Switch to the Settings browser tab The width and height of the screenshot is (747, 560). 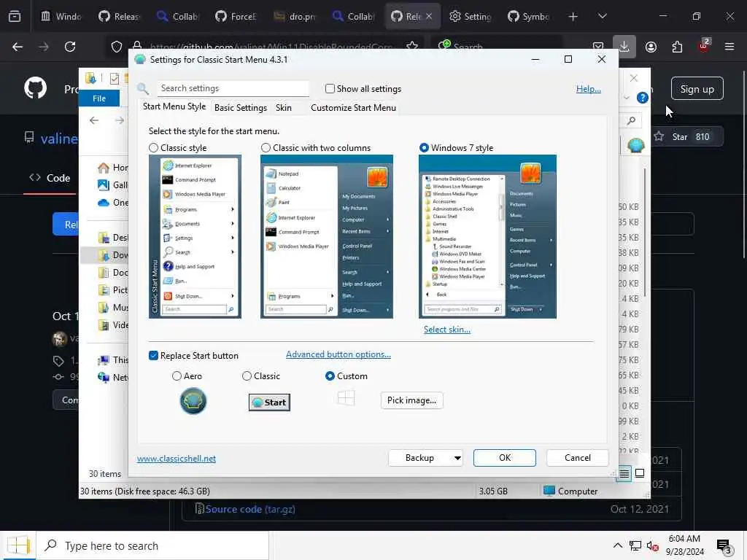click(471, 17)
